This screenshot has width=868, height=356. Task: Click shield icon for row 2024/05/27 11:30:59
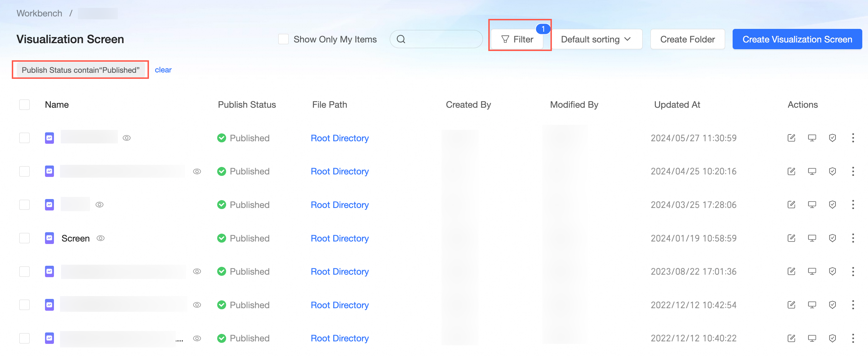[x=832, y=138]
